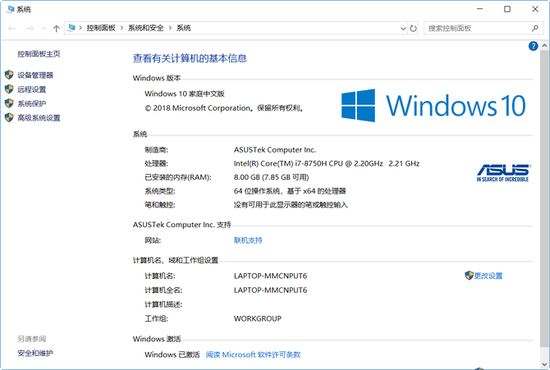Click Windows 10 家庭中文版 edition text
This screenshot has height=370, width=550.
[x=185, y=94]
